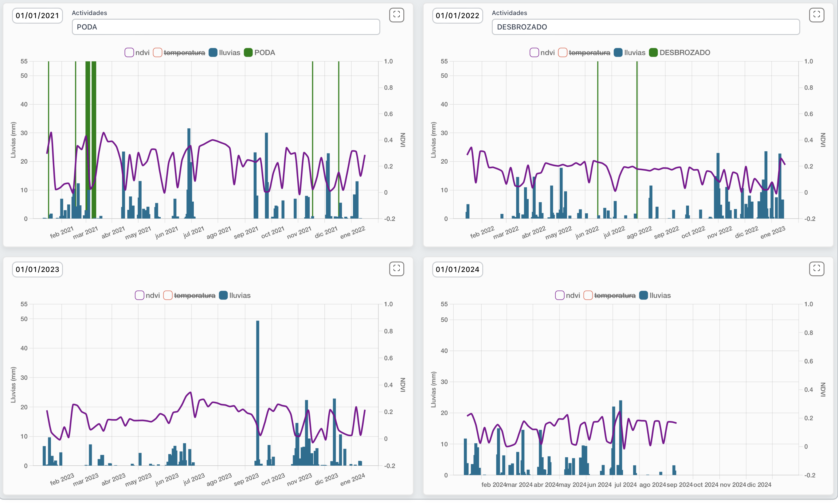Click fullscreen icon on 2023 chart

tap(396, 268)
